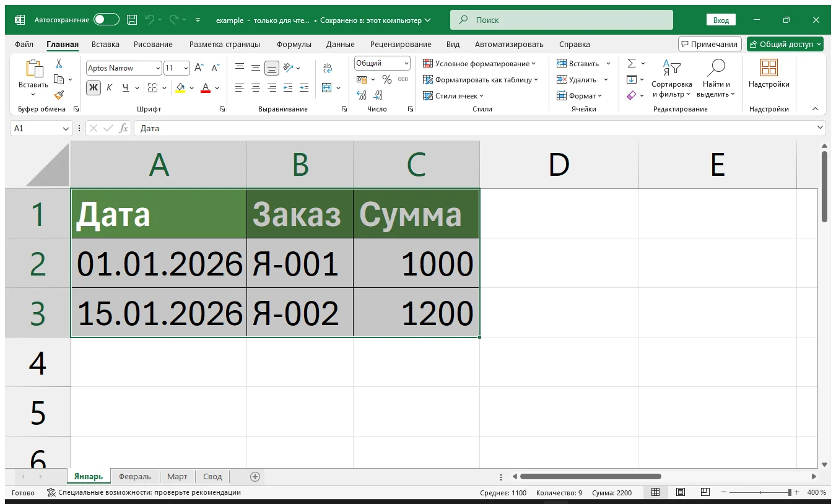Click the Вход sign-in button

tap(721, 20)
